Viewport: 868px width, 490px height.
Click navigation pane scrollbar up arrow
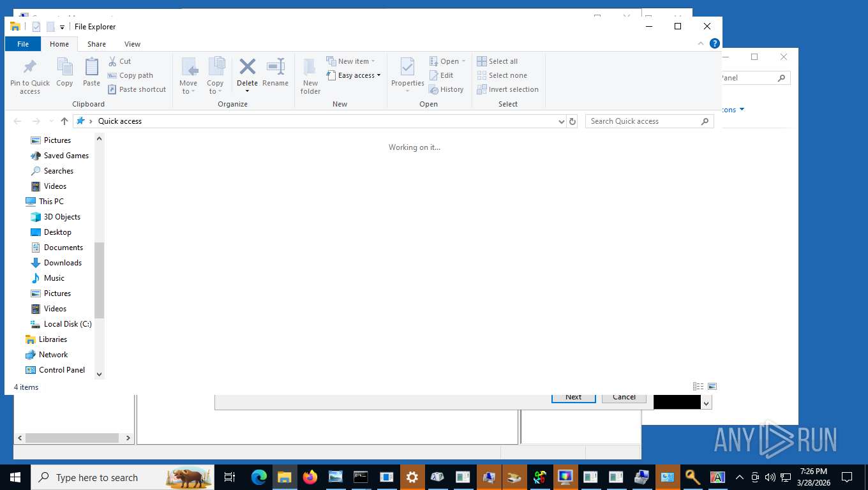pyautogui.click(x=99, y=138)
